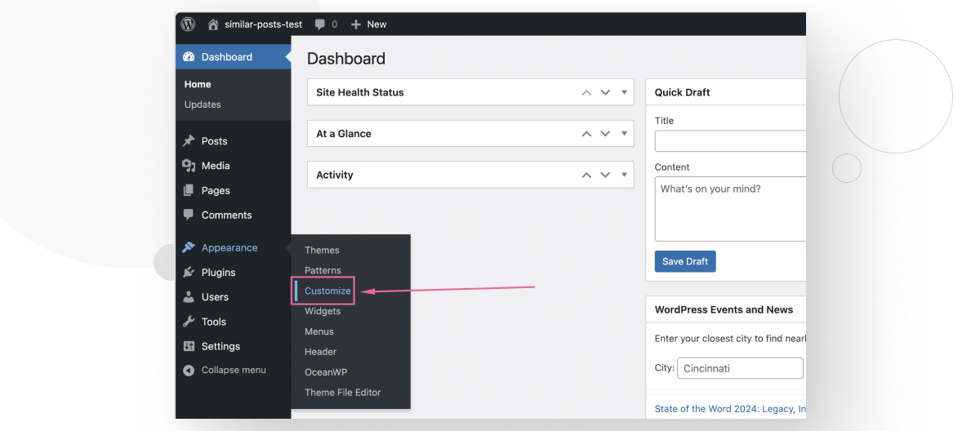Toggle the Activity panel disclosure triangle
This screenshot has width=980, height=431.
pyautogui.click(x=624, y=175)
